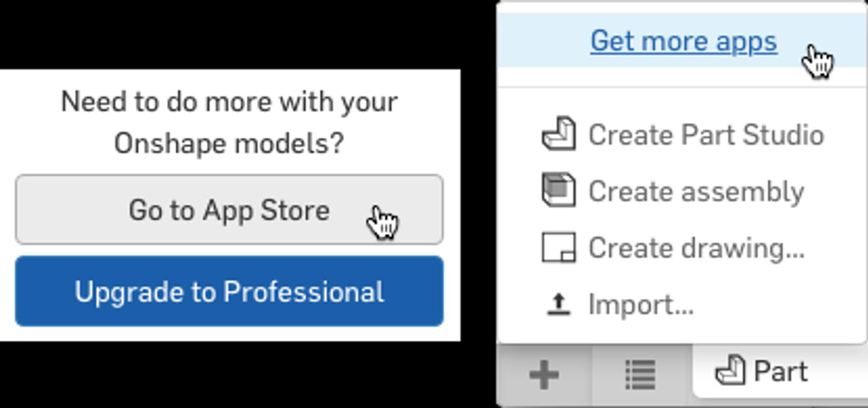Open the tab manager list icon
868x408 pixels.
(641, 374)
